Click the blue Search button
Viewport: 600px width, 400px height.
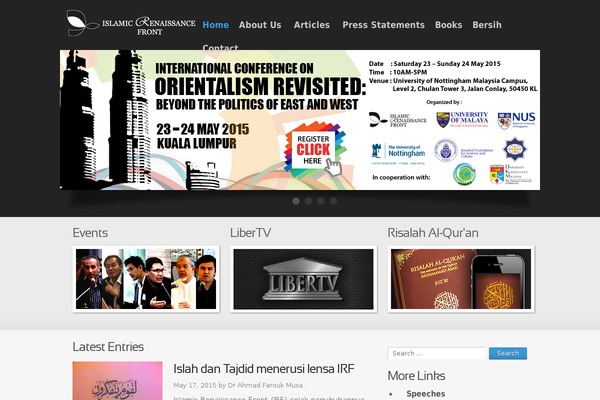[x=508, y=353]
